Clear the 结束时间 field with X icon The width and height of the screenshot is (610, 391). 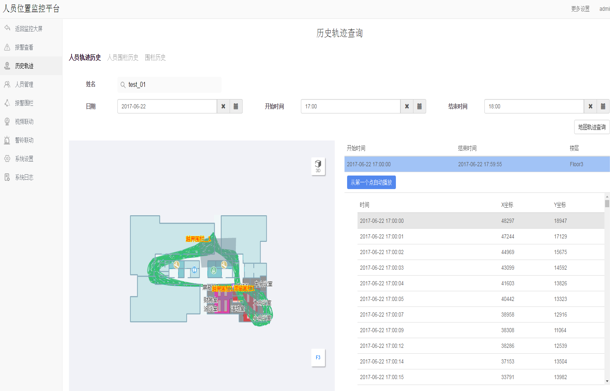tap(590, 106)
